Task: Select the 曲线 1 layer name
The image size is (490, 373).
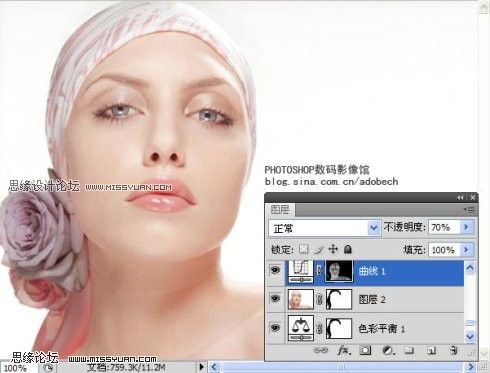Action: tap(372, 271)
